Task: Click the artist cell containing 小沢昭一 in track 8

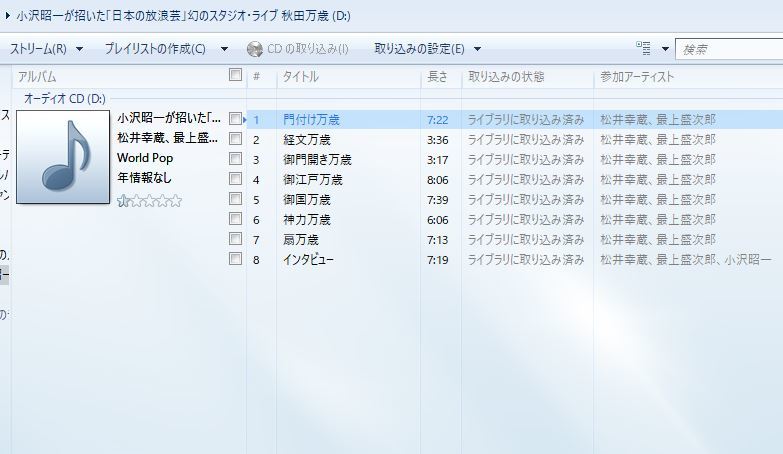Action: 686,260
